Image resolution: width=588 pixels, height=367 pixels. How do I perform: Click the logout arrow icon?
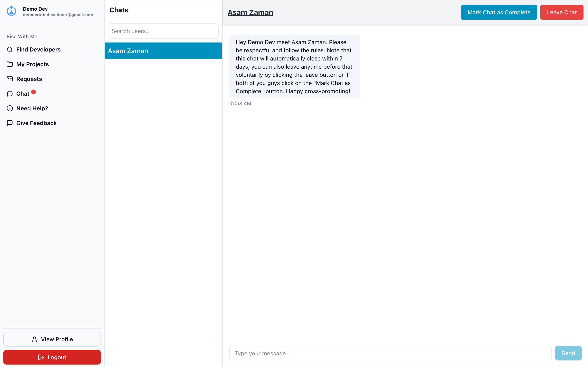pyautogui.click(x=41, y=357)
